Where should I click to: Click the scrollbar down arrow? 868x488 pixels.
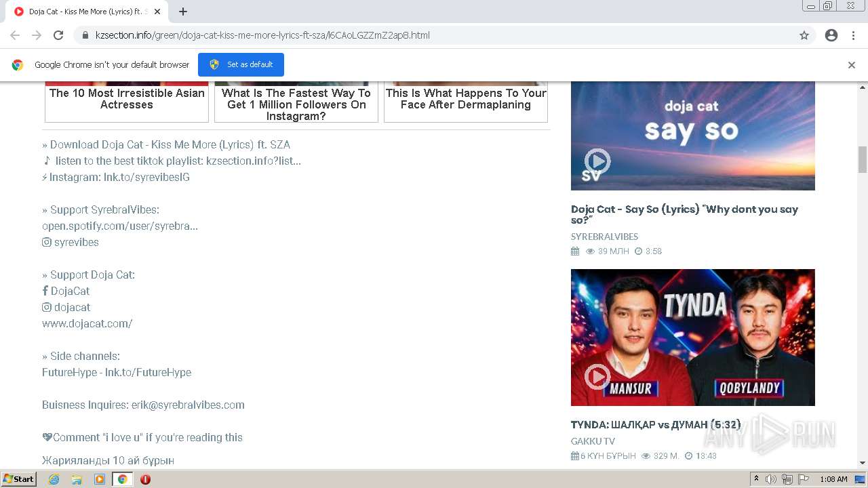coord(863,463)
